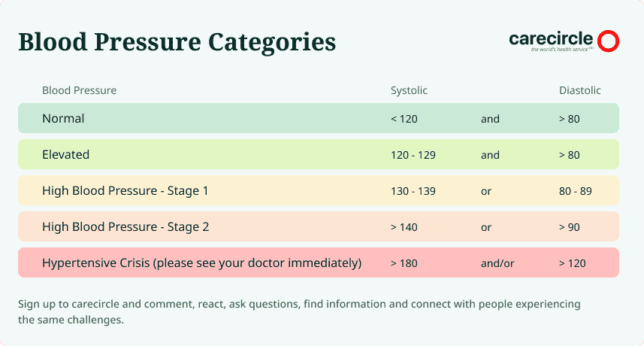Click the Blood Pressure column header
The width and height of the screenshot is (644, 346).
[79, 90]
